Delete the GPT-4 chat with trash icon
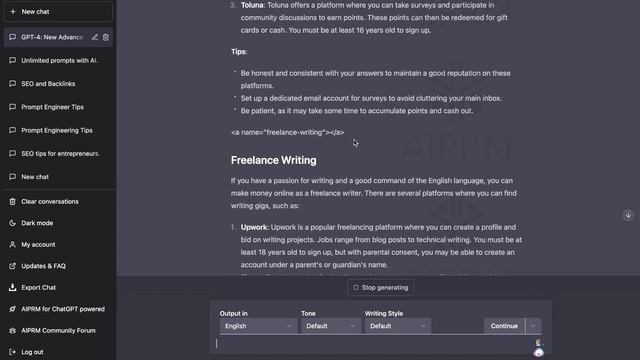The height and width of the screenshot is (360, 640). click(106, 37)
